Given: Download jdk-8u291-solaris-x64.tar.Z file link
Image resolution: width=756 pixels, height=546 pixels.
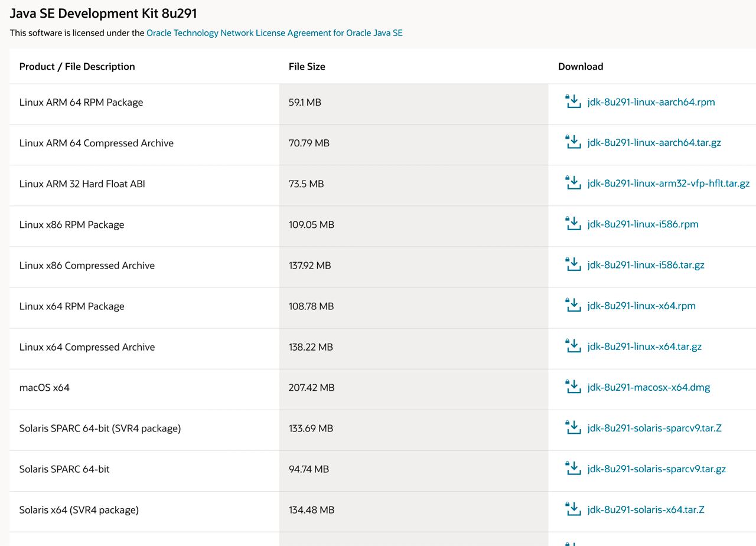Looking at the screenshot, I should pos(646,509).
